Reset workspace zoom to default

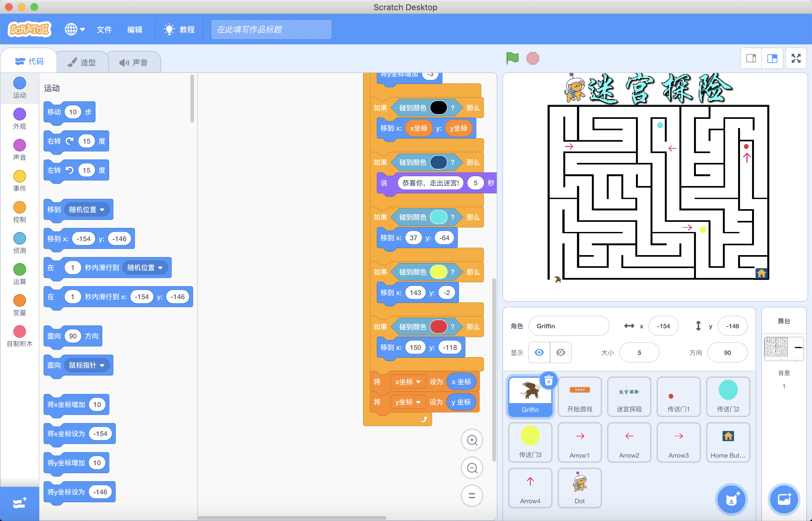click(472, 496)
